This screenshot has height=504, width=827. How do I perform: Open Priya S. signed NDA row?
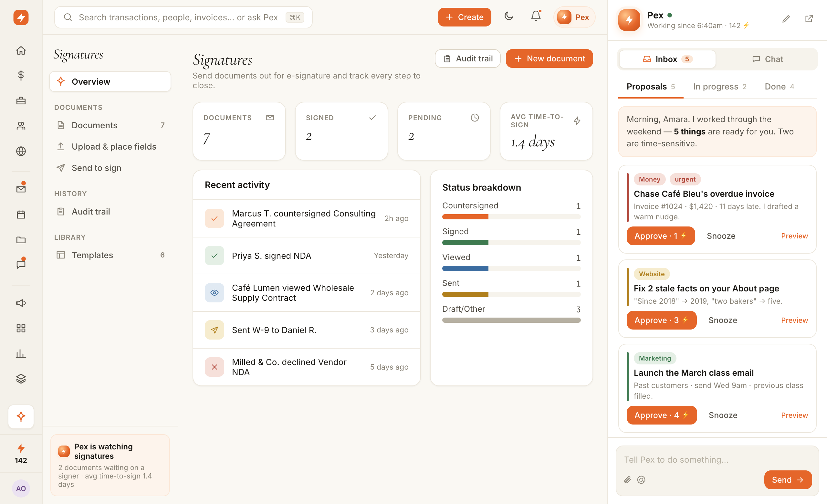[307, 256]
